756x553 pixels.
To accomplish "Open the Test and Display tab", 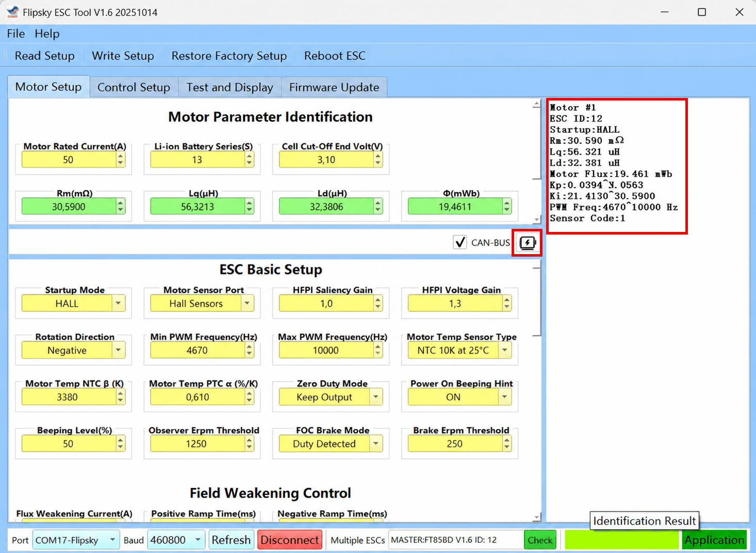I will tap(230, 87).
